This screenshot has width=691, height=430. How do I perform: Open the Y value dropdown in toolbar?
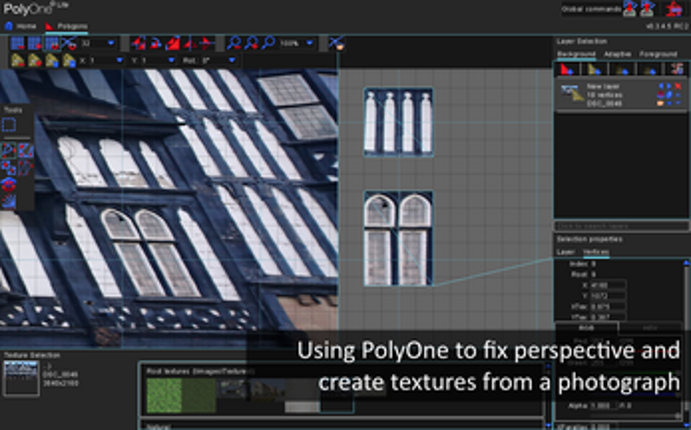[171, 60]
